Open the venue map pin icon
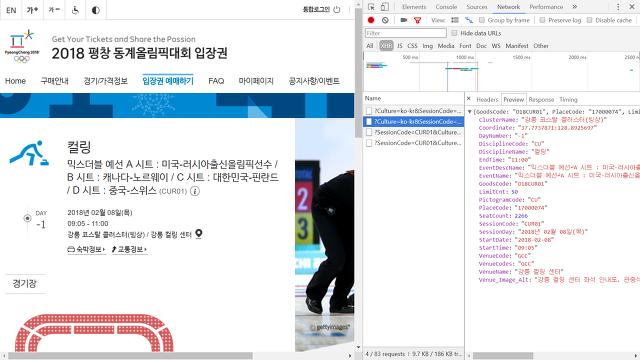The image size is (640, 360). pyautogui.click(x=198, y=234)
